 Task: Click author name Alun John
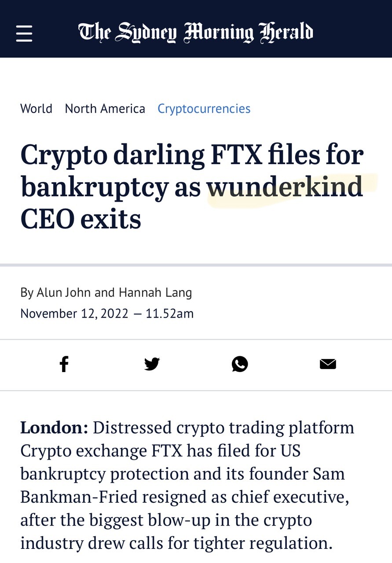coord(64,292)
